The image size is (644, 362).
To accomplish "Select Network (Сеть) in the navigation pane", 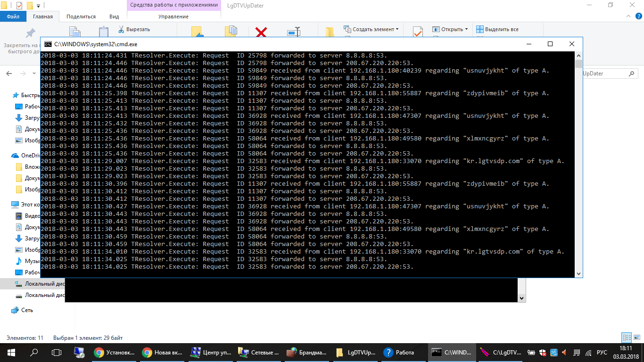I will [x=27, y=310].
